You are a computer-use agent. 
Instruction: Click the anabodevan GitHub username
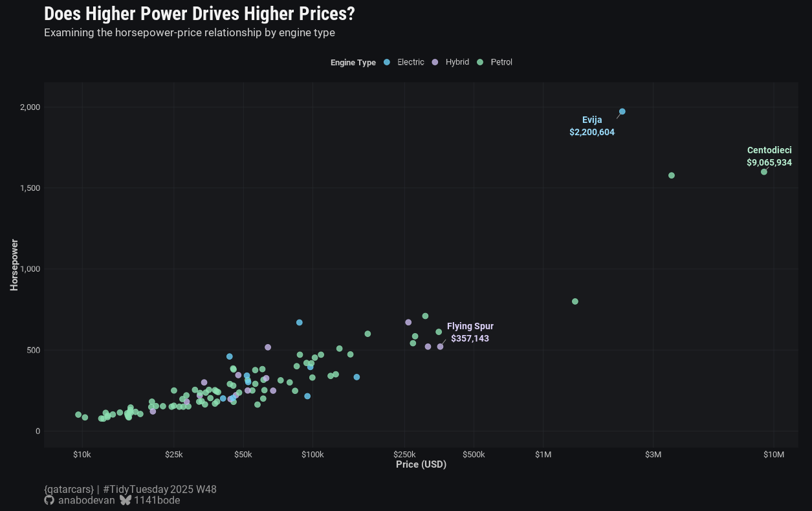pos(86,501)
